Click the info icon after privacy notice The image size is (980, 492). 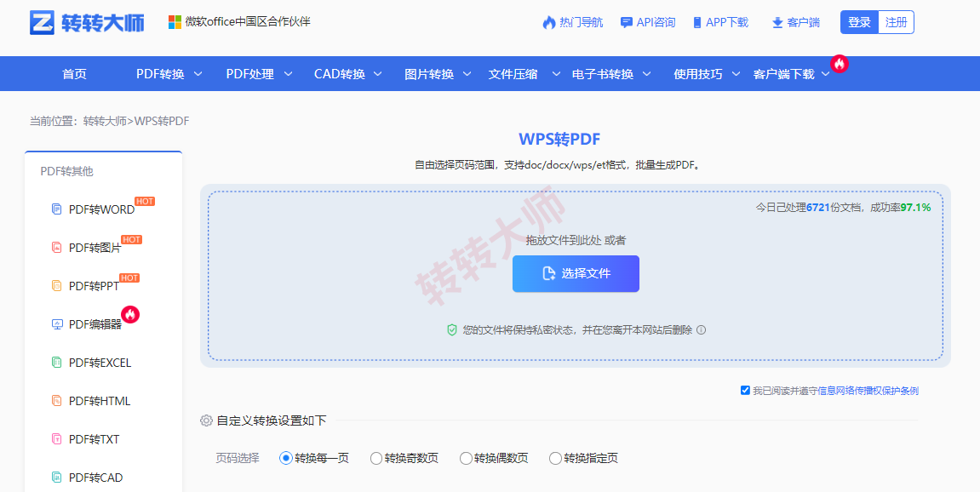click(x=702, y=329)
